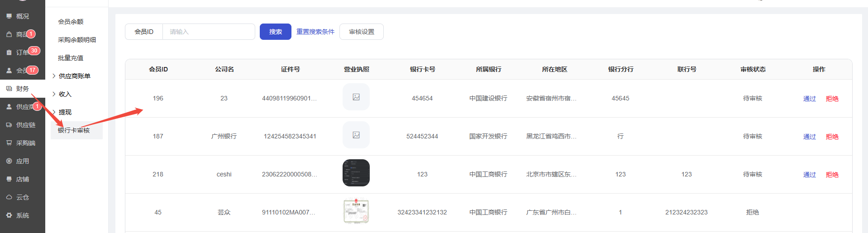Expand the 供应商账单 submenu
The height and width of the screenshot is (233, 868).
pos(54,76)
